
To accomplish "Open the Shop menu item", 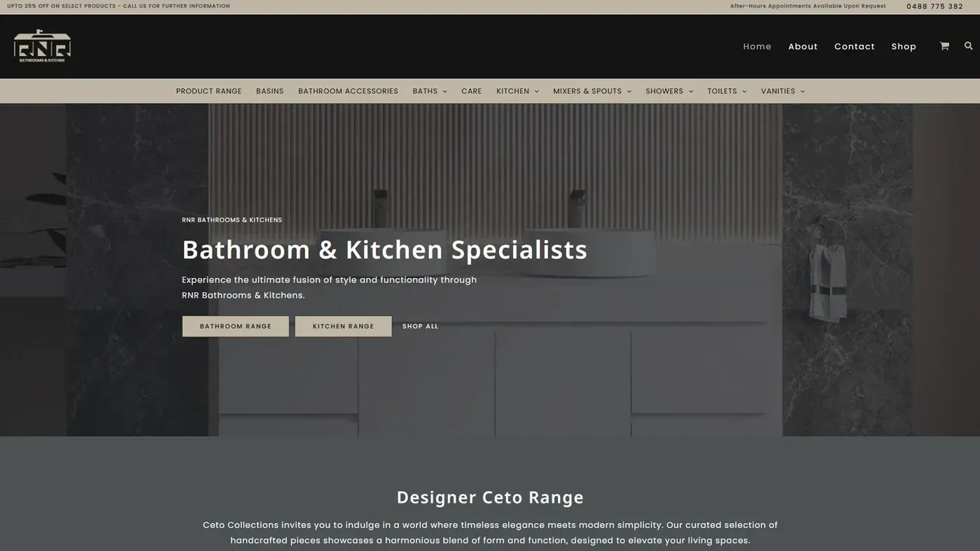I will coord(904,46).
